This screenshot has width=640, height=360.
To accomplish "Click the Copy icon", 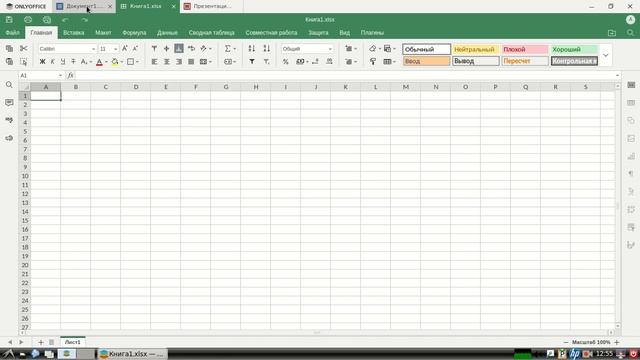I will coord(9,49).
